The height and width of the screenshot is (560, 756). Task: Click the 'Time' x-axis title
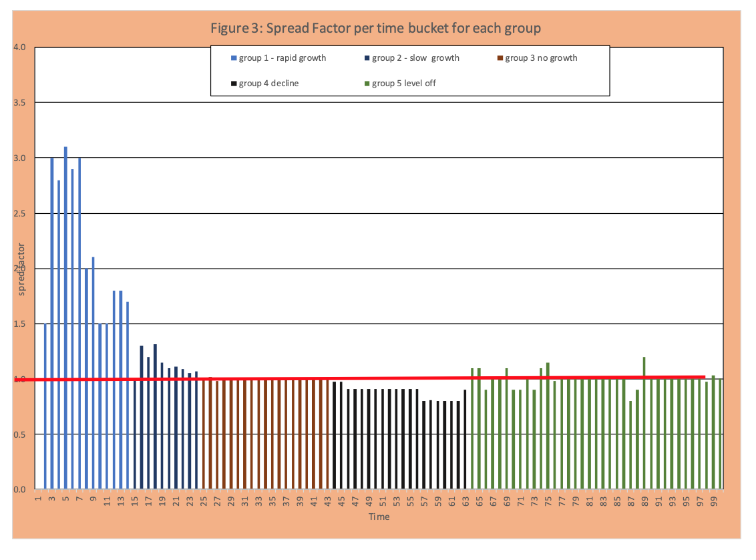point(379,517)
